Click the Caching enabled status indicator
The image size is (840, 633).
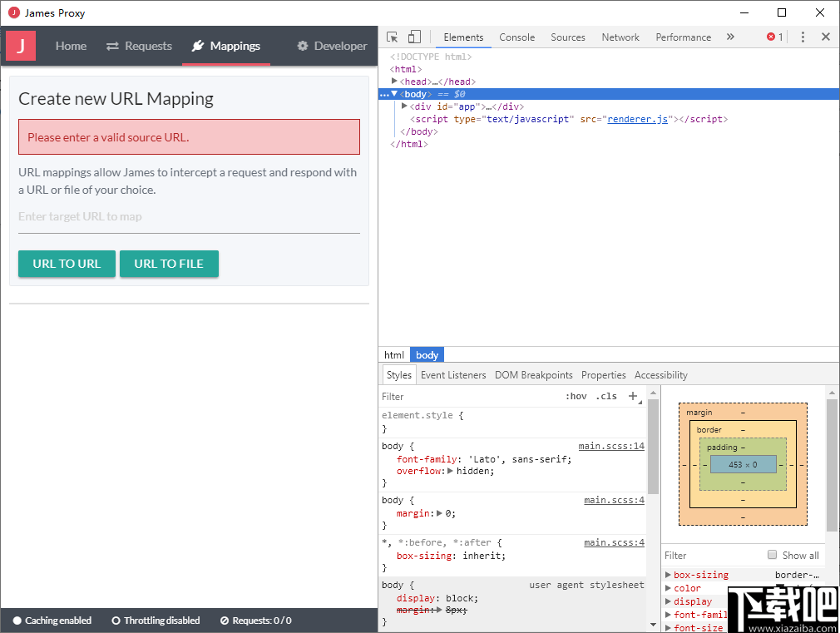click(52, 620)
